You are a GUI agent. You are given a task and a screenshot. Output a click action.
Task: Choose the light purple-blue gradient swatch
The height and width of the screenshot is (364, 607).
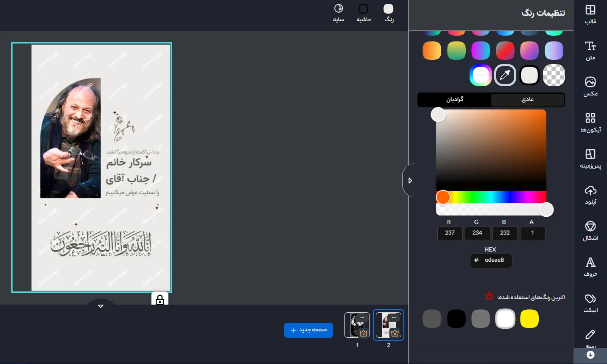pyautogui.click(x=554, y=50)
